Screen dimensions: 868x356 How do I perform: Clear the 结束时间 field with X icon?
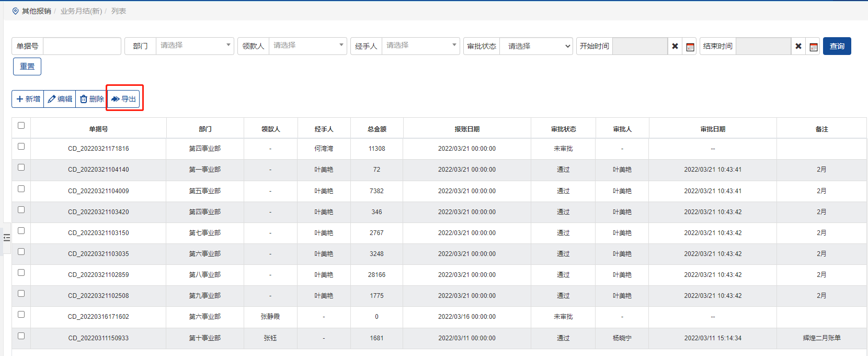pyautogui.click(x=798, y=47)
